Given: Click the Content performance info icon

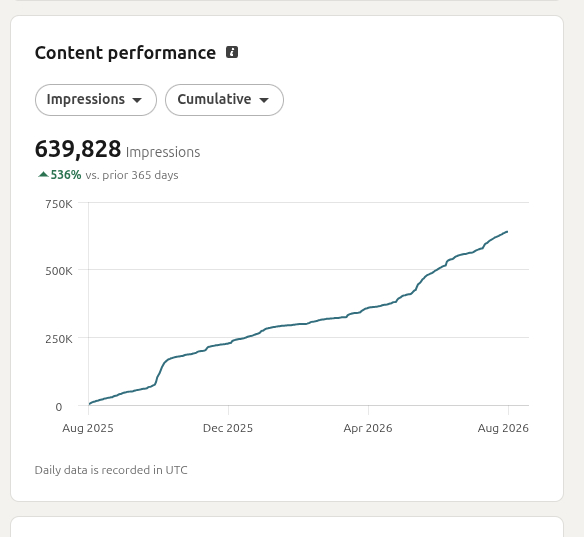Looking at the screenshot, I should click(x=232, y=52).
